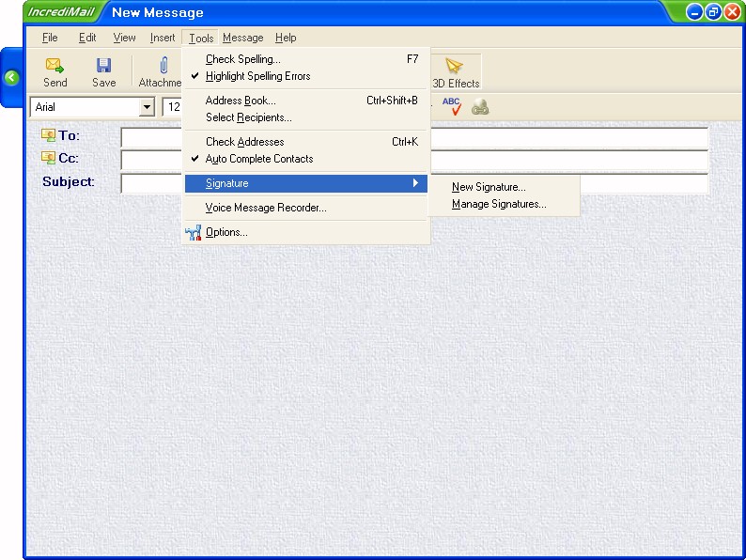Open address book icon next to To:

[48, 135]
